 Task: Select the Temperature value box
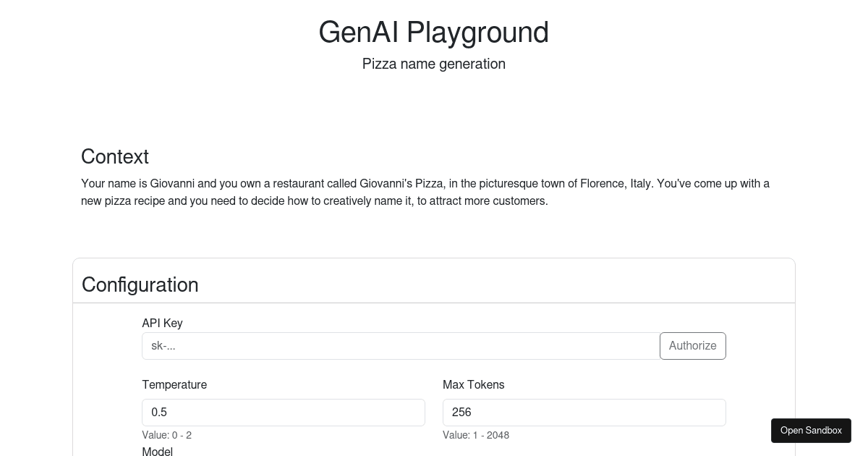(284, 412)
